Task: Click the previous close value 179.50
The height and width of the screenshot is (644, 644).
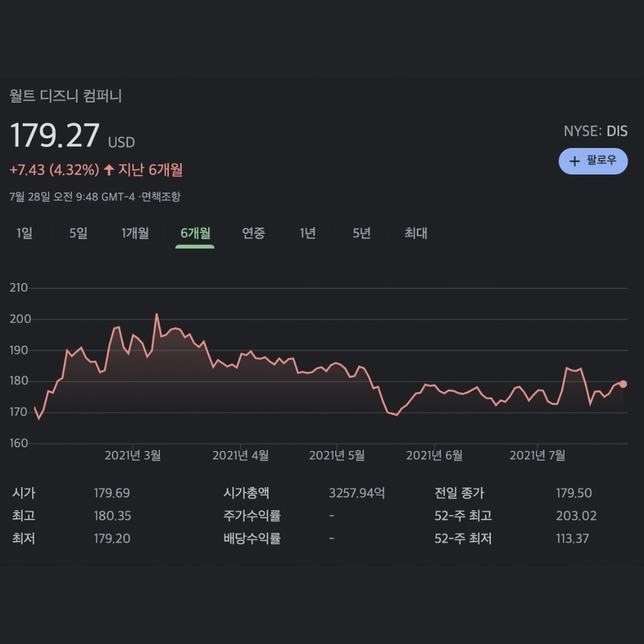Action: tap(574, 493)
